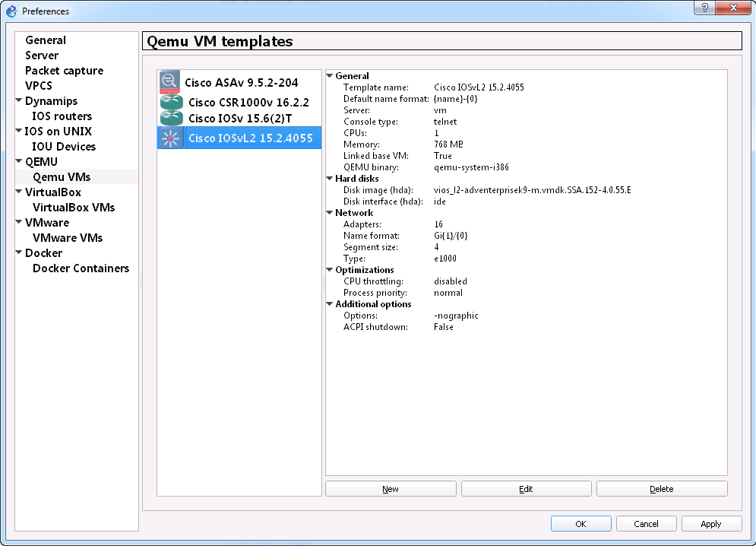Collapse the IOS on UNIX section
This screenshot has width=756, height=546.
[x=19, y=131]
